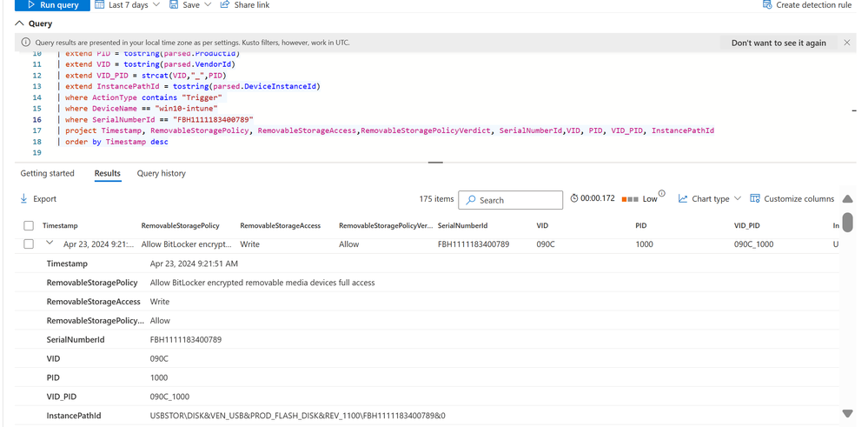The image size is (868, 427).
Task: Click the RemovableStorageAccess column header
Action: point(280,226)
